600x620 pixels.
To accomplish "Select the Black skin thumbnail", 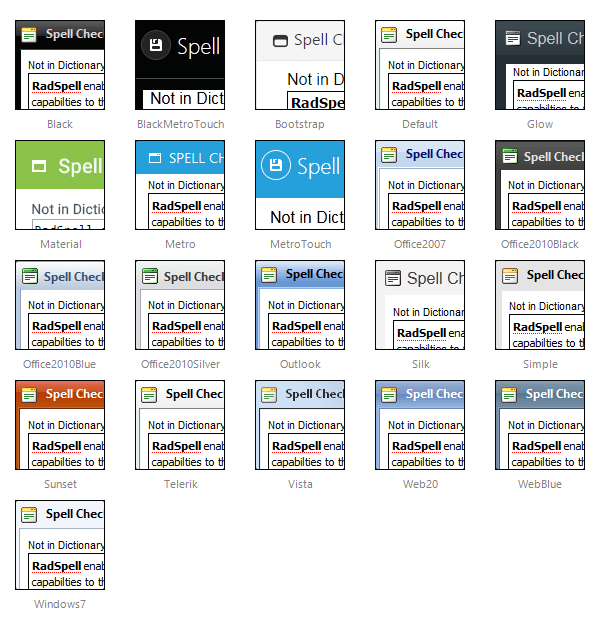I will click(60, 65).
